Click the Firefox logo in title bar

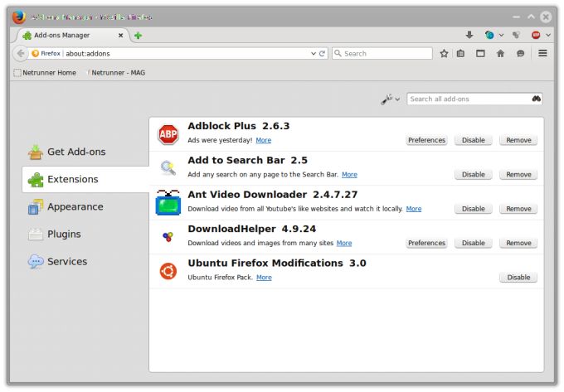19,17
